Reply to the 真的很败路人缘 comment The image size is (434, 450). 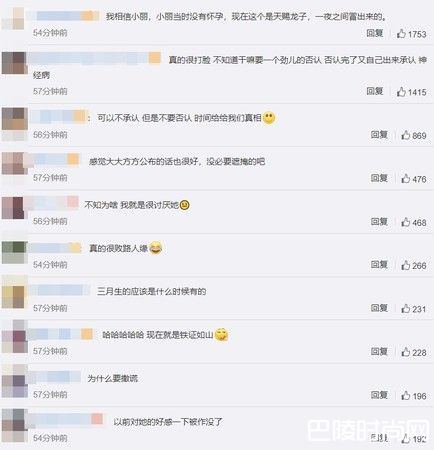[379, 265]
